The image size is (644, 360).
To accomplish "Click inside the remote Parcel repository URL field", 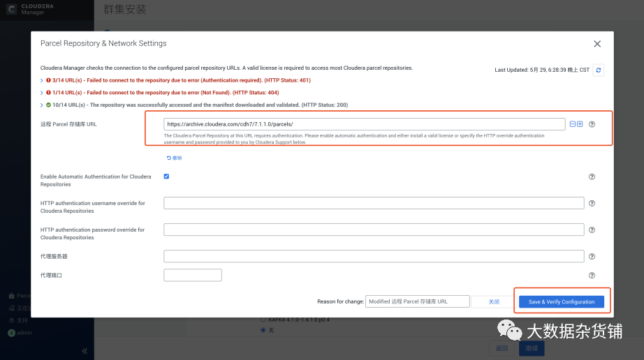I will pyautogui.click(x=365, y=124).
